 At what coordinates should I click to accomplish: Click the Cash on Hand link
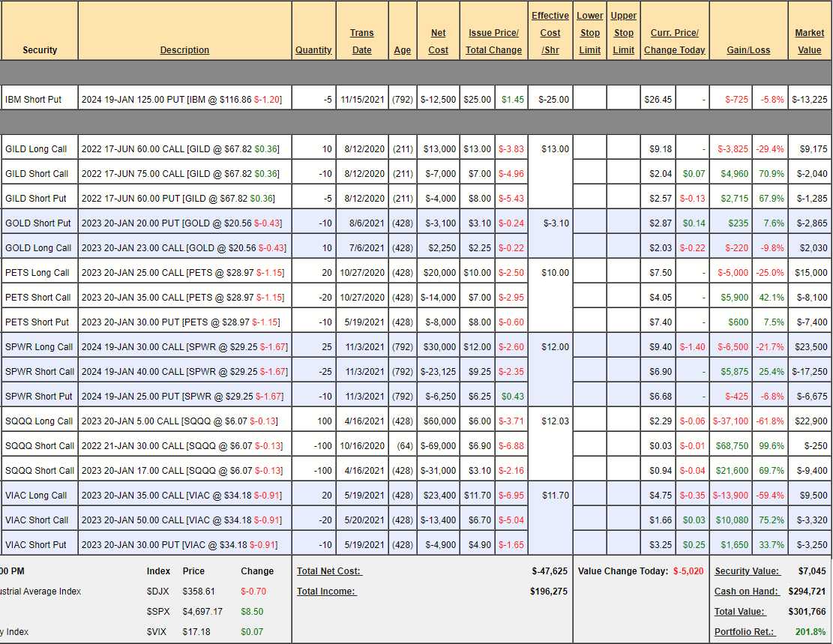746,592
